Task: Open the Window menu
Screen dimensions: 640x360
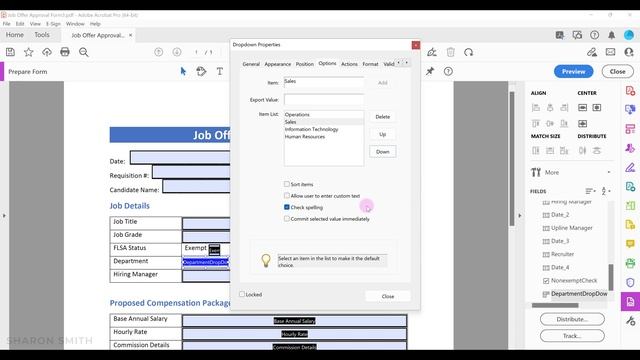Action: coord(75,24)
